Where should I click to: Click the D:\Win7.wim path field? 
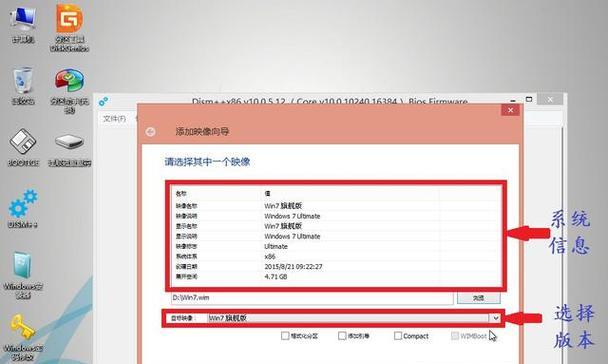312,298
